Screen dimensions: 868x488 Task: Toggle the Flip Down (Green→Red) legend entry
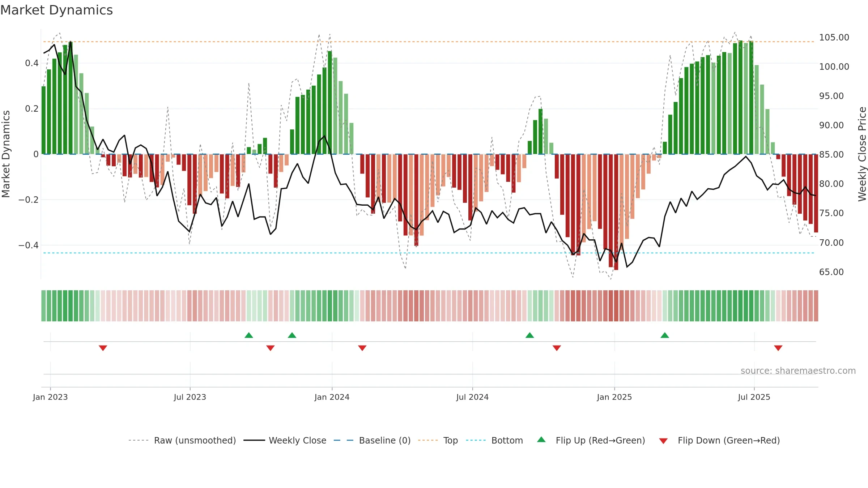(719, 440)
